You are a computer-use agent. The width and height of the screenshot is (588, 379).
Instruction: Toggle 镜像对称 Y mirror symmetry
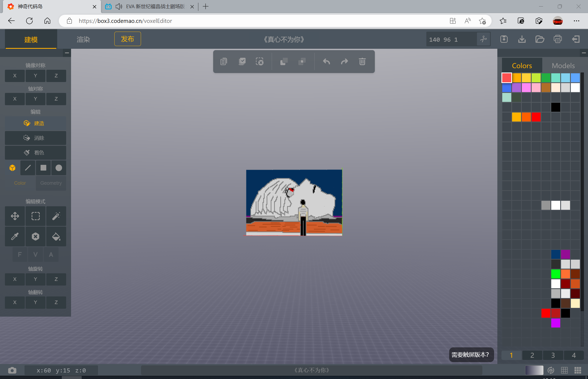pyautogui.click(x=35, y=76)
